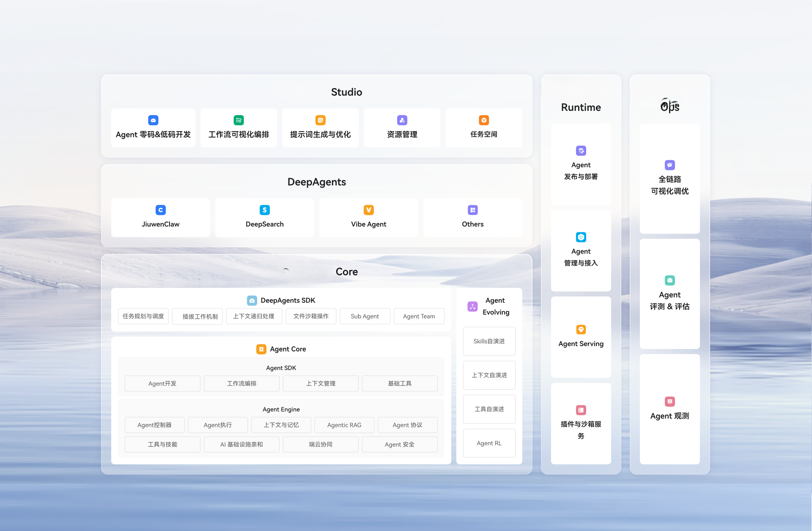812x531 pixels.
Task: Click the red icon above Agent 观测
Action: 670,402
